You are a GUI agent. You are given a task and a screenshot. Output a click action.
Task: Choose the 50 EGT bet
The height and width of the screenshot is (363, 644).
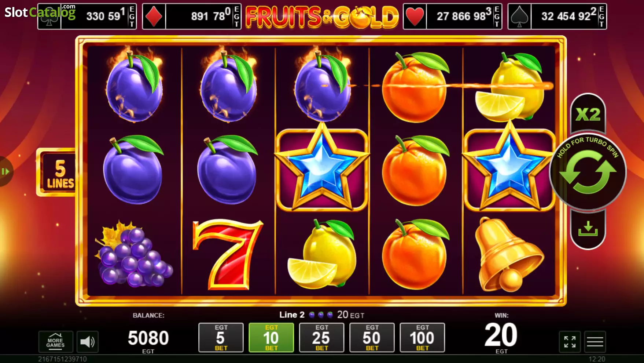coord(372,337)
